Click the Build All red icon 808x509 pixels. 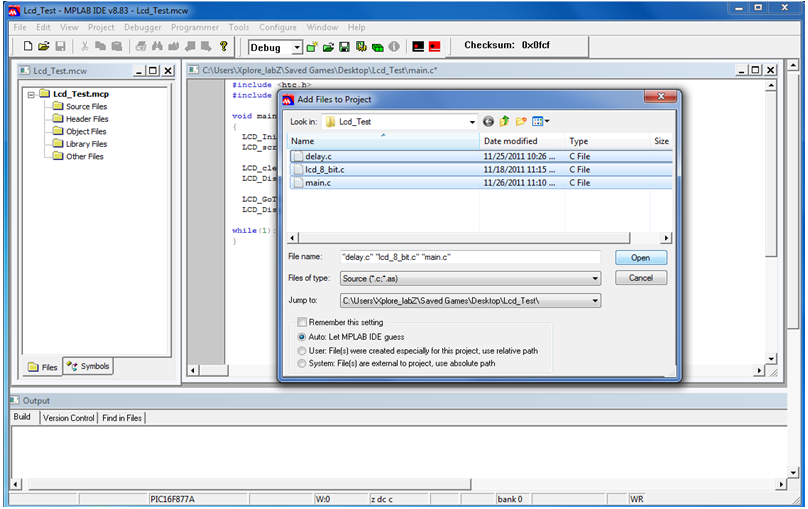click(435, 47)
